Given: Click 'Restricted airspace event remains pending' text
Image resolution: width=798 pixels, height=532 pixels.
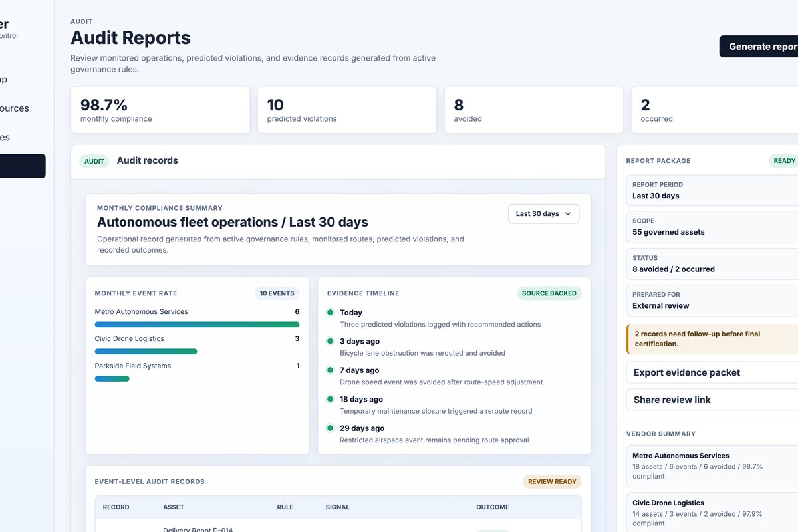Looking at the screenshot, I should [434, 440].
